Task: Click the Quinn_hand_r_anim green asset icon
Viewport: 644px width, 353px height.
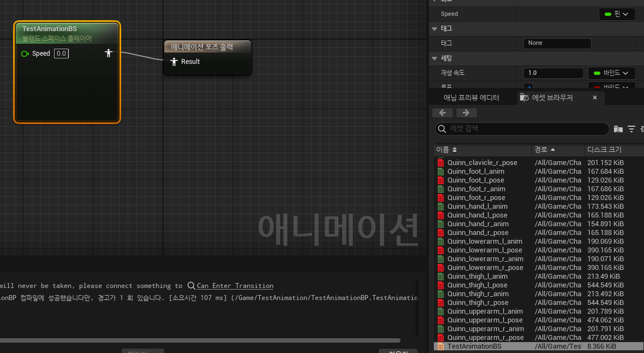Action: pyautogui.click(x=440, y=224)
